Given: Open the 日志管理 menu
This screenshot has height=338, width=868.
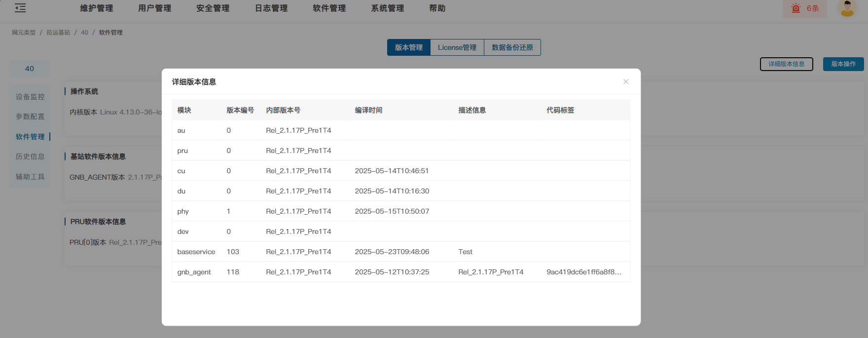Looking at the screenshot, I should tap(271, 8).
